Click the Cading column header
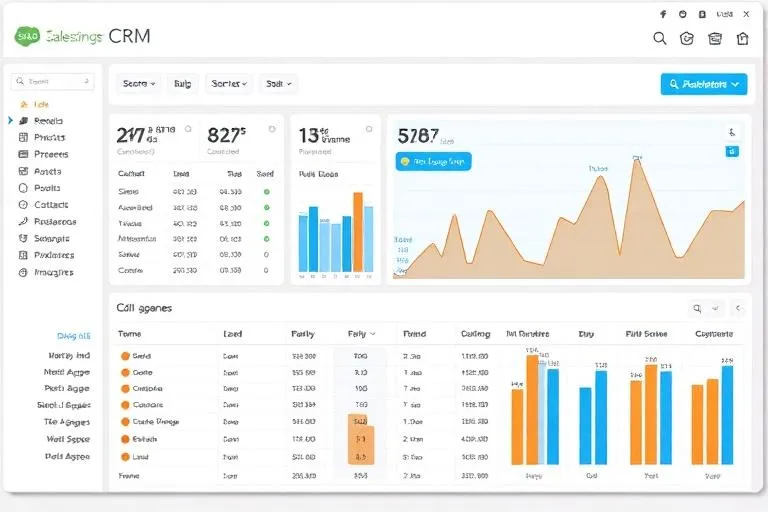Screen dimensions: 768x512 pos(475,334)
